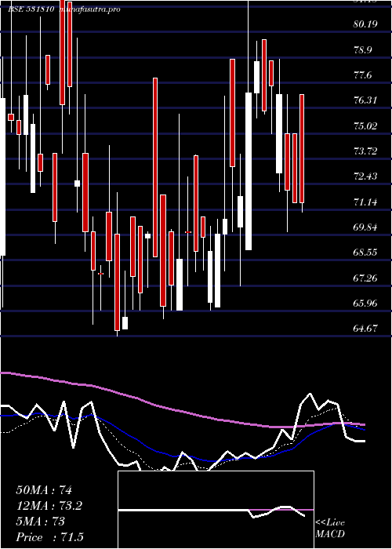
Task: Click the munafasutra.pro site label
Action: pyautogui.click(x=90, y=9)
